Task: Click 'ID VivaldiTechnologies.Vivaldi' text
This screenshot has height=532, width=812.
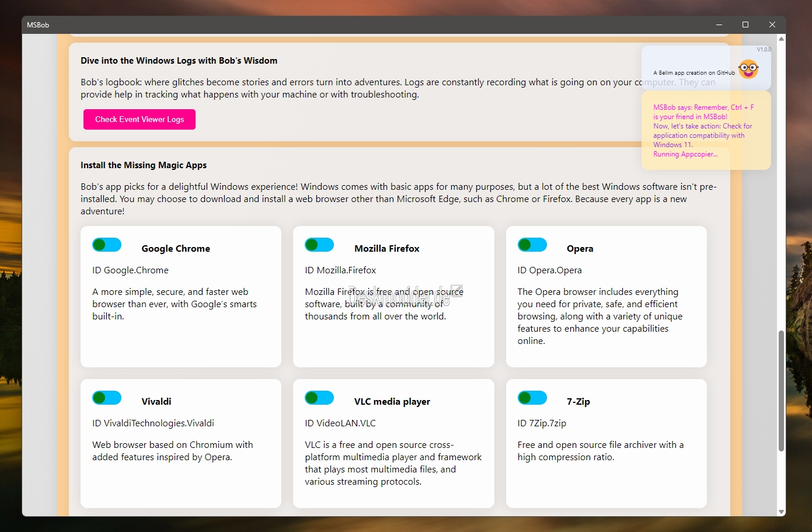Action: pos(153,423)
